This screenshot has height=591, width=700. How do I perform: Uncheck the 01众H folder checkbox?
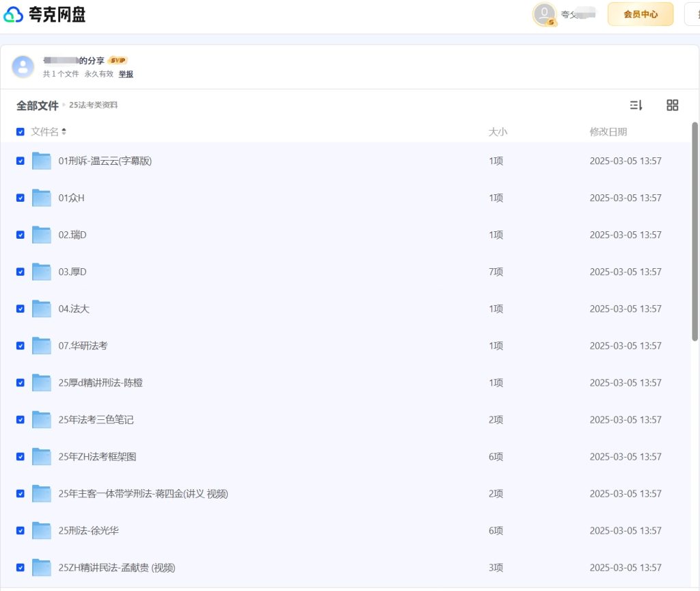pyautogui.click(x=20, y=198)
